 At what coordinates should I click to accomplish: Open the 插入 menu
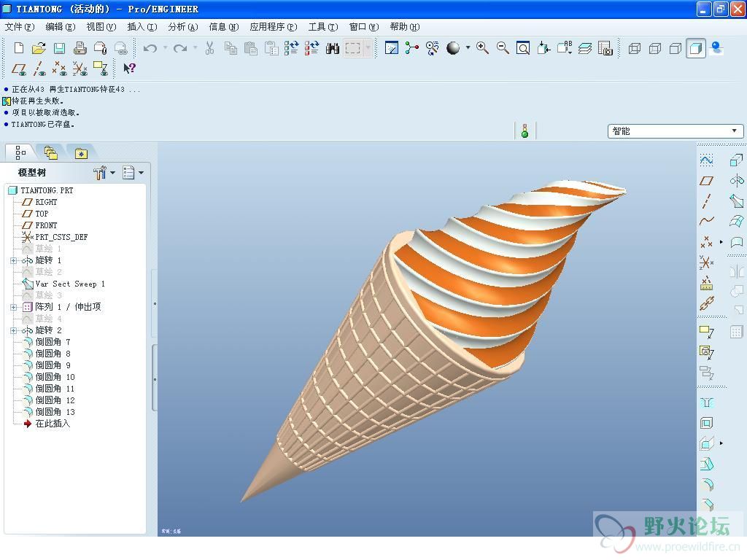coord(142,27)
